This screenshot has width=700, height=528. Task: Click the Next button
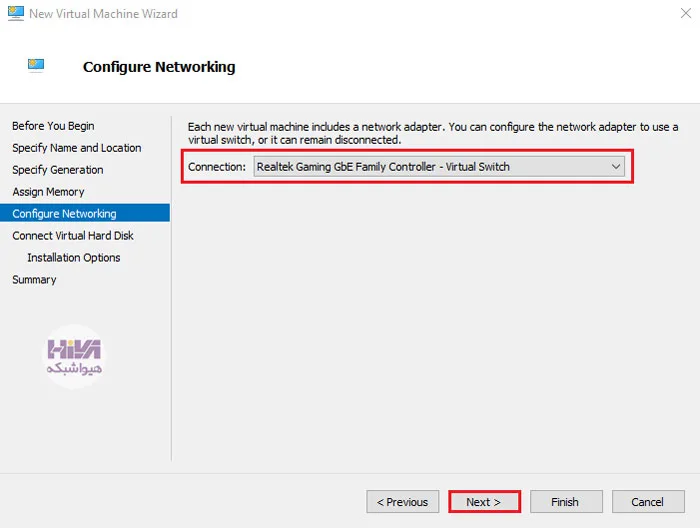tap(484, 502)
